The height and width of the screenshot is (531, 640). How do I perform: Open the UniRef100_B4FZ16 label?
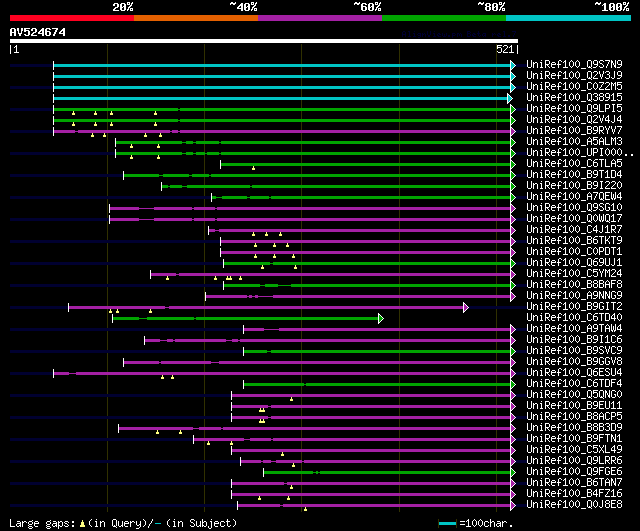click(574, 494)
